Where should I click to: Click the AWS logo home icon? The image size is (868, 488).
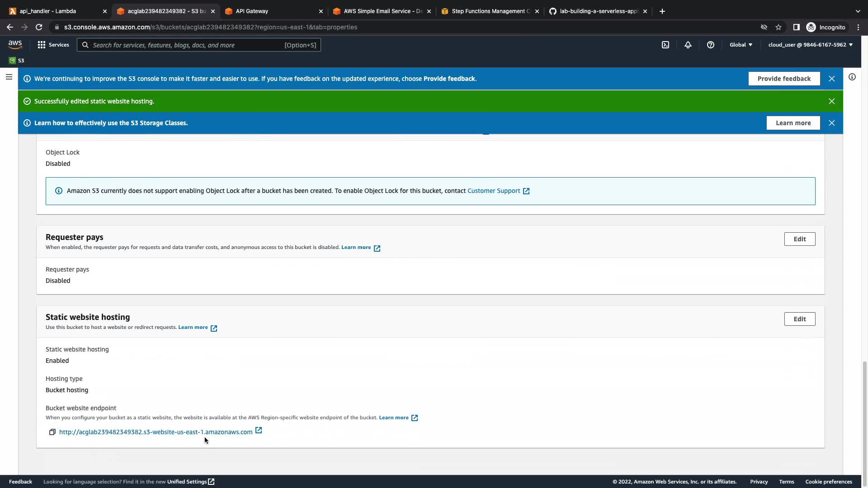pos(15,44)
